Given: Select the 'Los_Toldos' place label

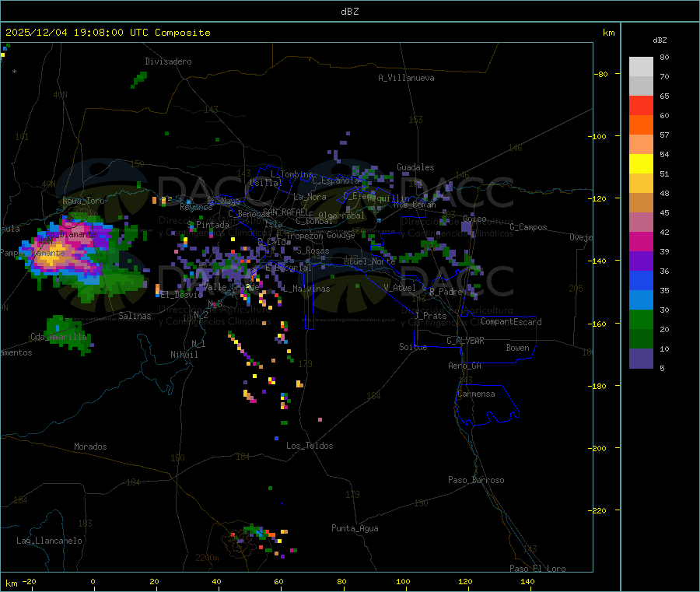Looking at the screenshot, I should pyautogui.click(x=310, y=446).
